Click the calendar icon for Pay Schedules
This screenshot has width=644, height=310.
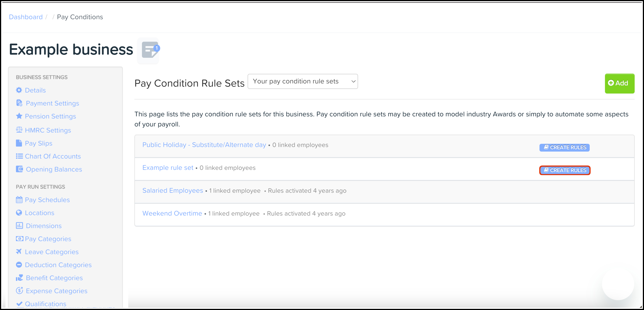click(19, 200)
